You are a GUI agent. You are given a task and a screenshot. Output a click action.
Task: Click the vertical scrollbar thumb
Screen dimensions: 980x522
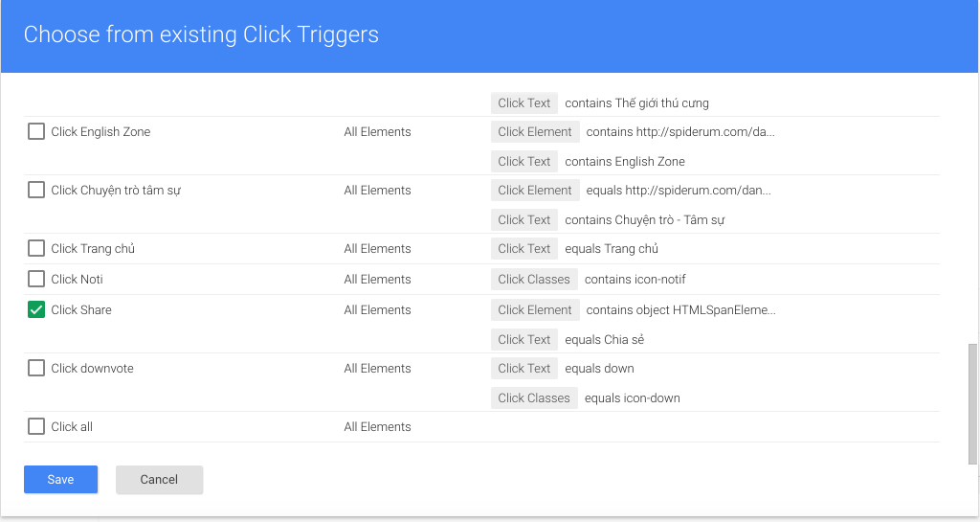[972, 404]
